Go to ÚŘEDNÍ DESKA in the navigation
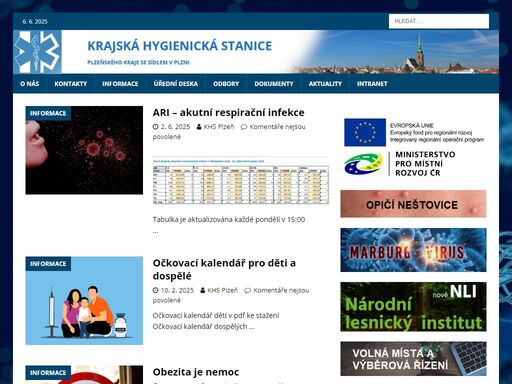The image size is (512, 384). pos(176,84)
